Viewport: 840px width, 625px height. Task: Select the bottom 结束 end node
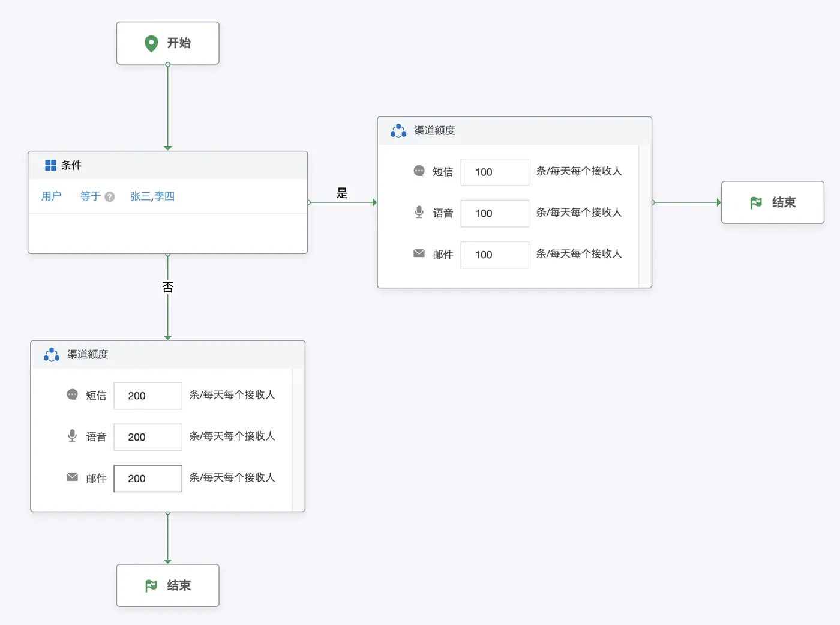(x=168, y=585)
